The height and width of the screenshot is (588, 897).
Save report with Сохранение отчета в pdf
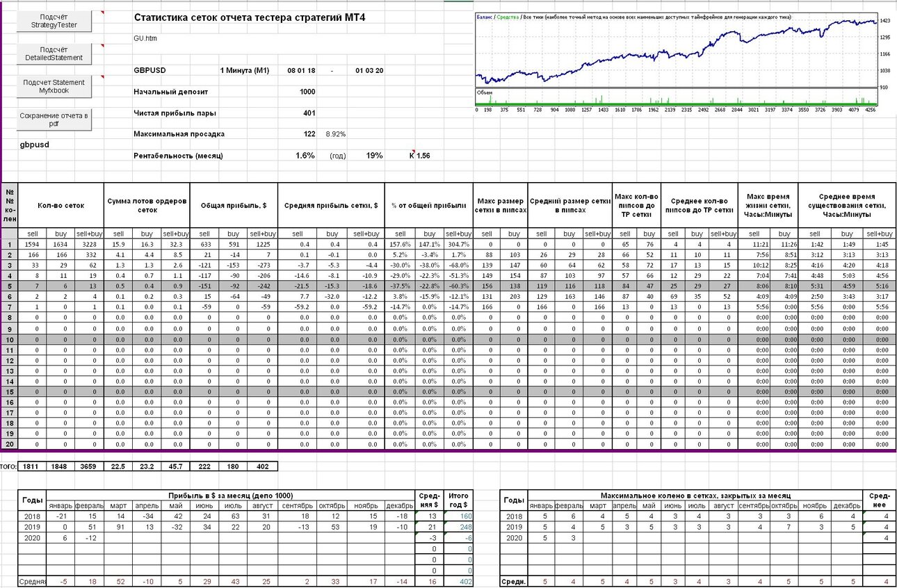tap(54, 119)
